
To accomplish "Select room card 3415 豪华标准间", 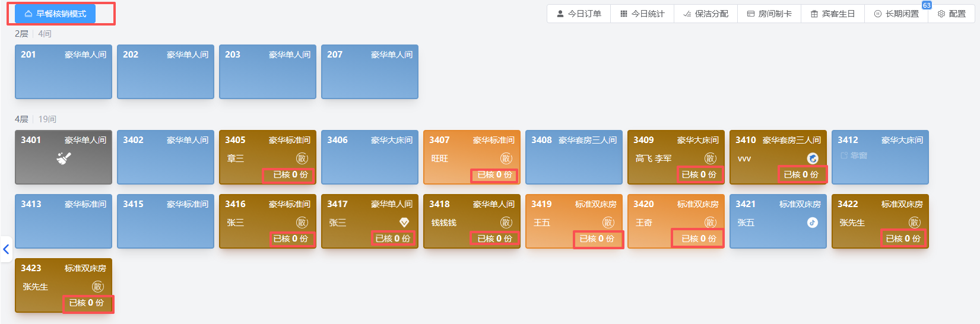I will coord(166,221).
